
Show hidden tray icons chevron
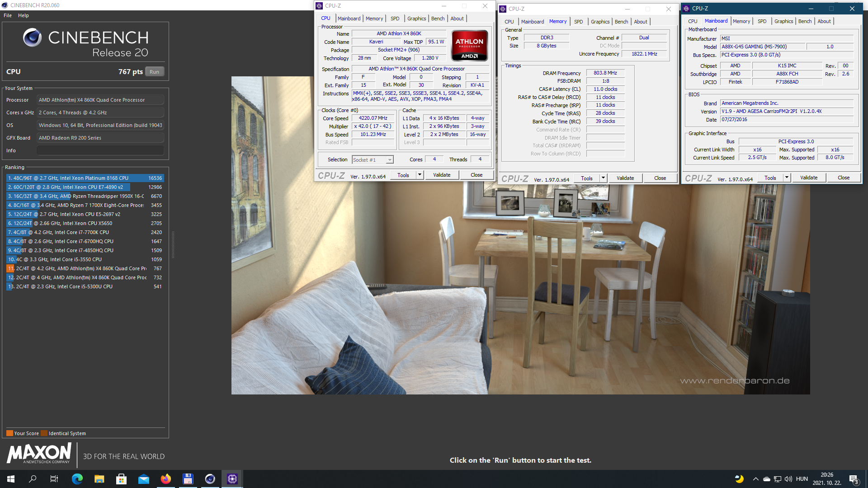755,479
